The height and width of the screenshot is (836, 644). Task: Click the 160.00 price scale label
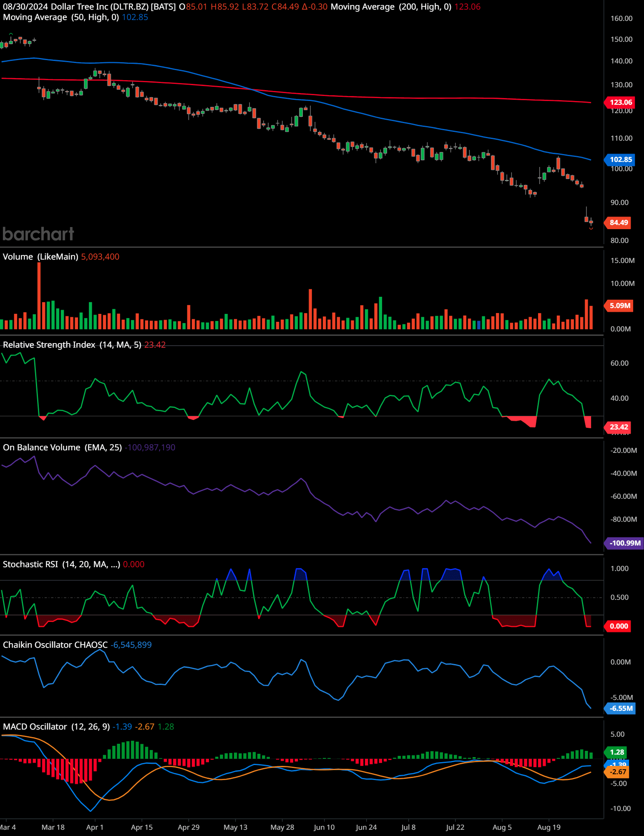click(x=621, y=18)
